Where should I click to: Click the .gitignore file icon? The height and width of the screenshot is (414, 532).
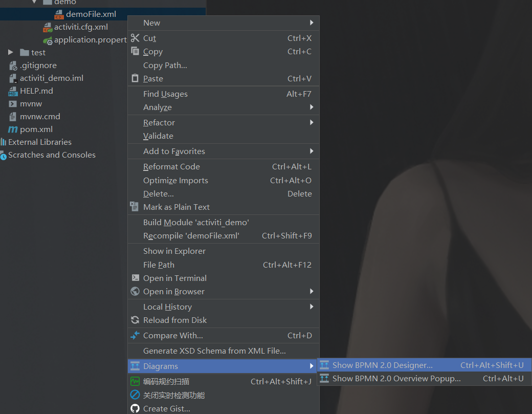[13, 66]
